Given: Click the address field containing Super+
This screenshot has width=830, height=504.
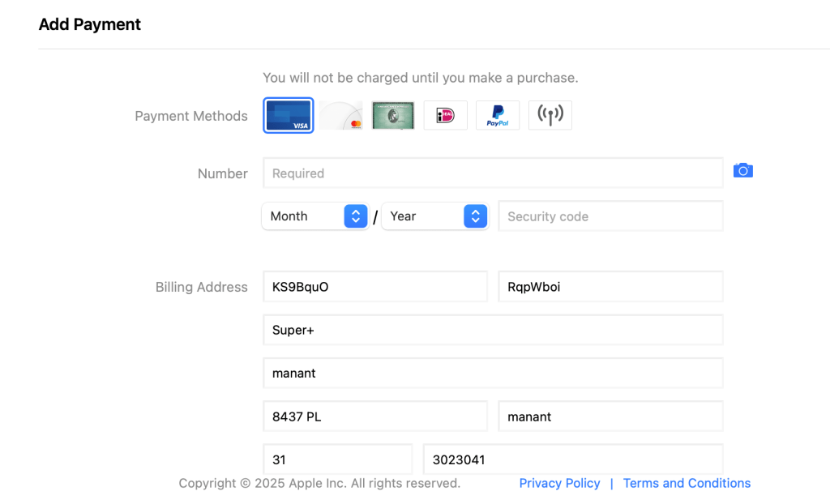Looking at the screenshot, I should click(493, 331).
